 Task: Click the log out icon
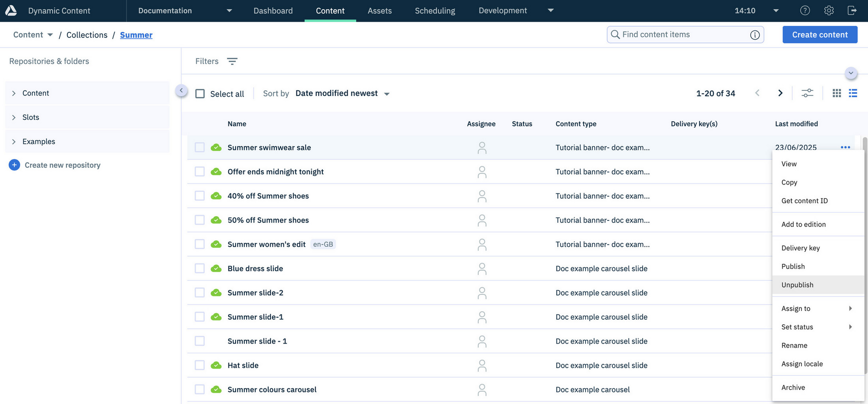(852, 11)
